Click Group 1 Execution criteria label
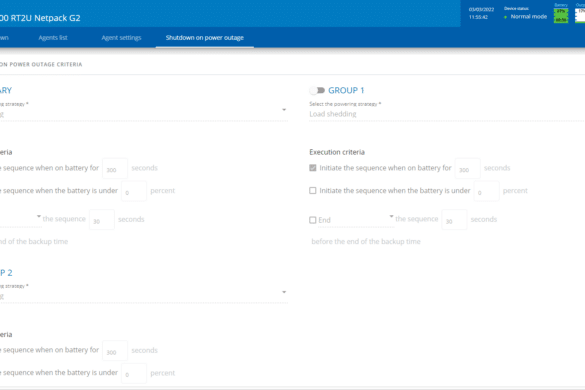 337,152
